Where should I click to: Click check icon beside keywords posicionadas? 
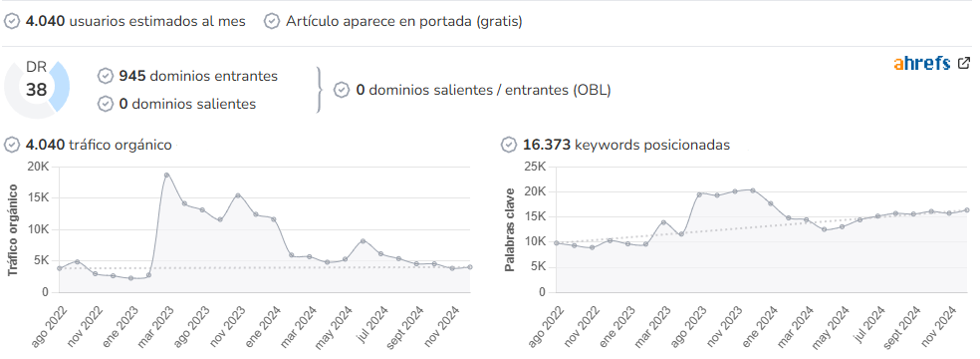(x=509, y=146)
